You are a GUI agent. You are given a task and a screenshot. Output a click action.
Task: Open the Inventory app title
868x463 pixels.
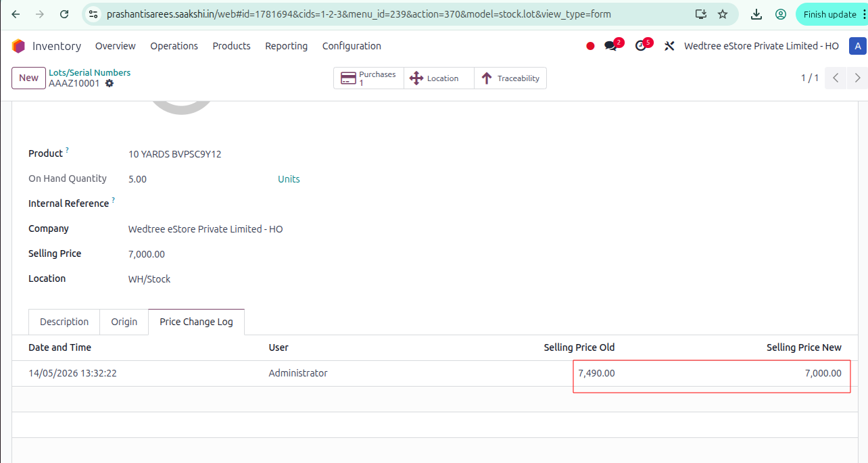[57, 46]
